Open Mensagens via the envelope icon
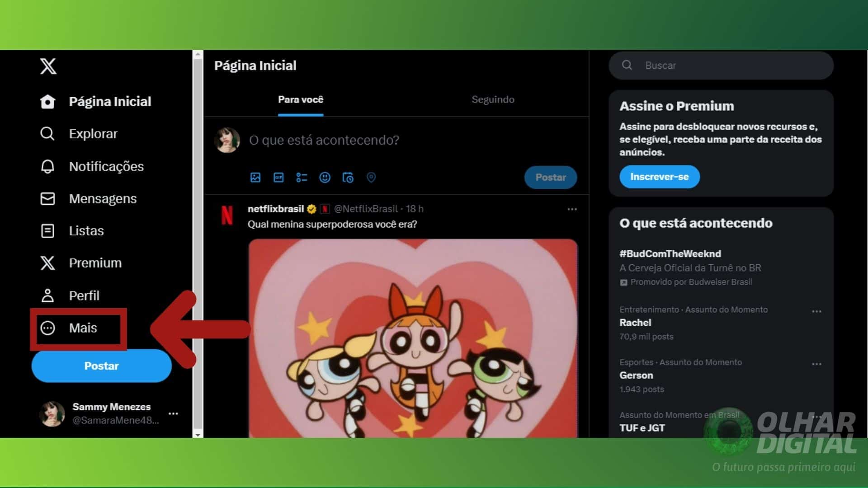This screenshot has height=488, width=868. (48, 198)
